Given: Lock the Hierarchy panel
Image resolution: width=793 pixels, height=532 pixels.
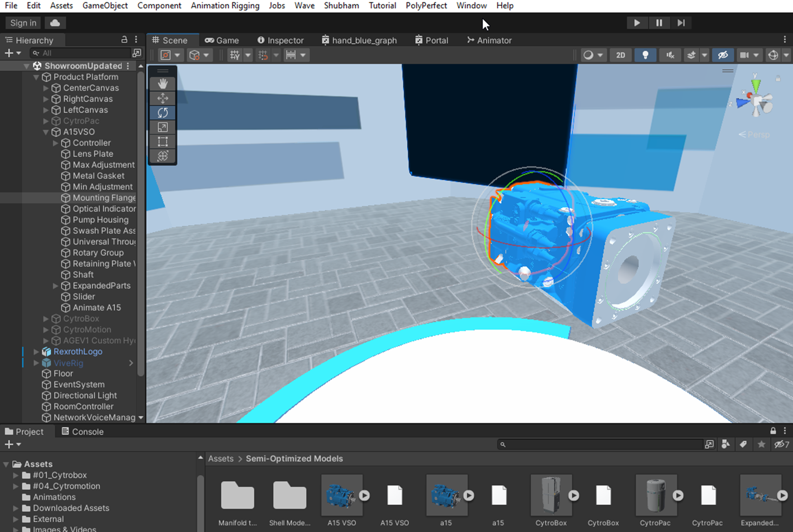Looking at the screenshot, I should coord(125,40).
